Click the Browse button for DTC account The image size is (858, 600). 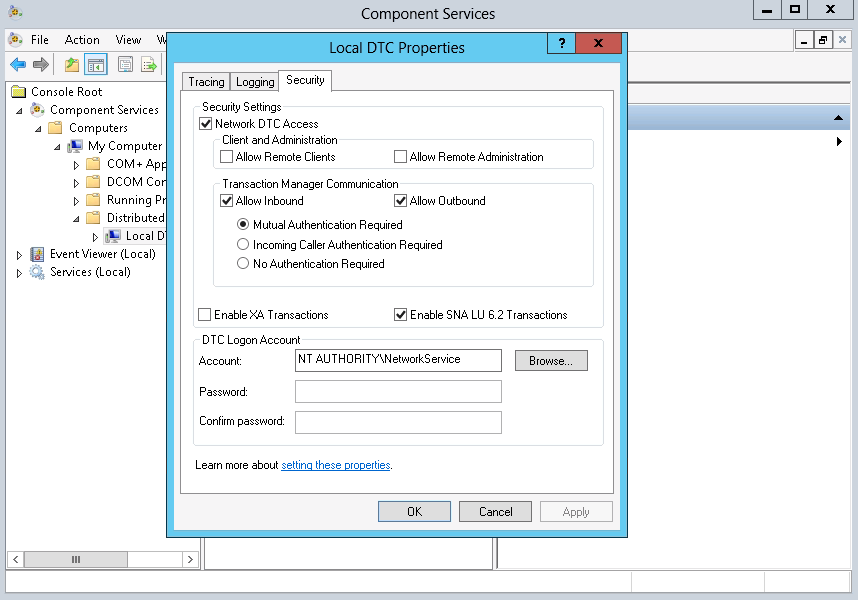tap(551, 360)
